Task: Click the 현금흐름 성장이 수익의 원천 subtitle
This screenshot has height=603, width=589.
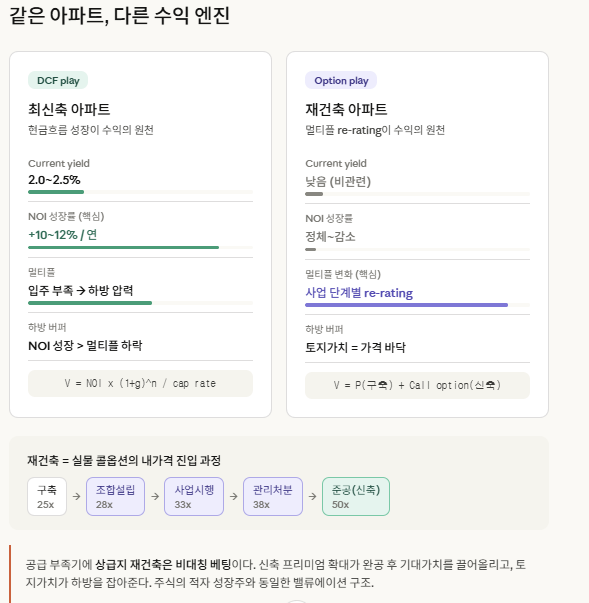Action: tap(91, 130)
